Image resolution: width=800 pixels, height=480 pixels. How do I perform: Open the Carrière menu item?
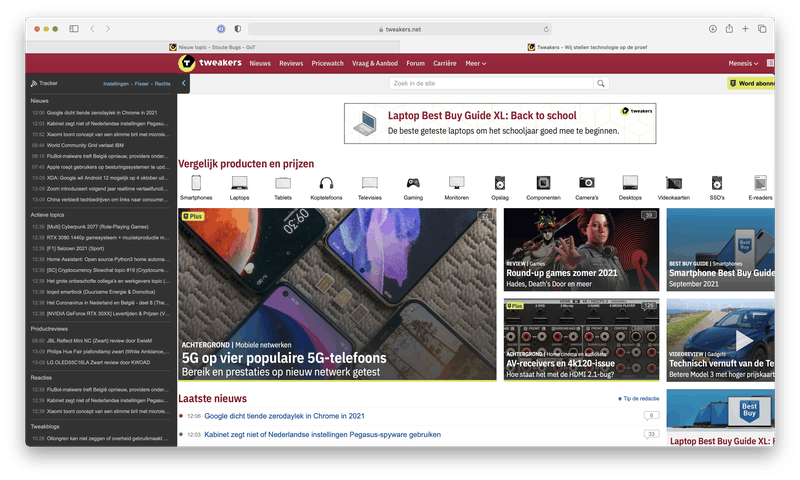445,63
